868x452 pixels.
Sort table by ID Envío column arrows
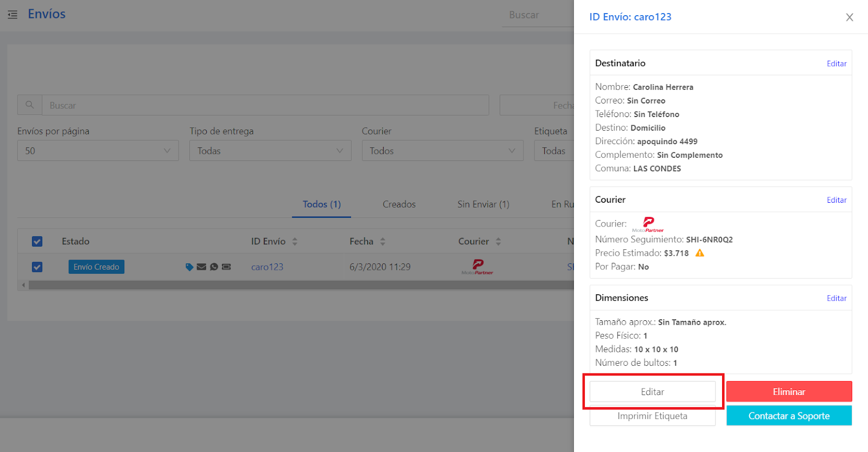click(295, 242)
